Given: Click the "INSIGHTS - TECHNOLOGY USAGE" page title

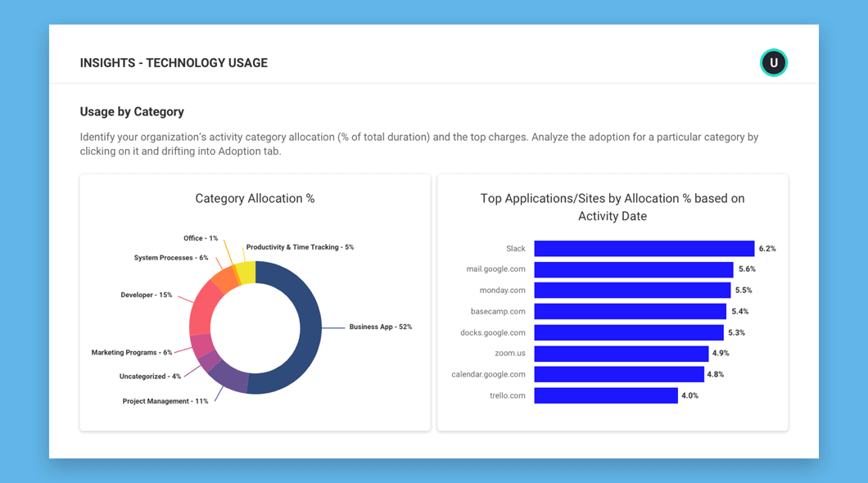Looking at the screenshot, I should 174,63.
